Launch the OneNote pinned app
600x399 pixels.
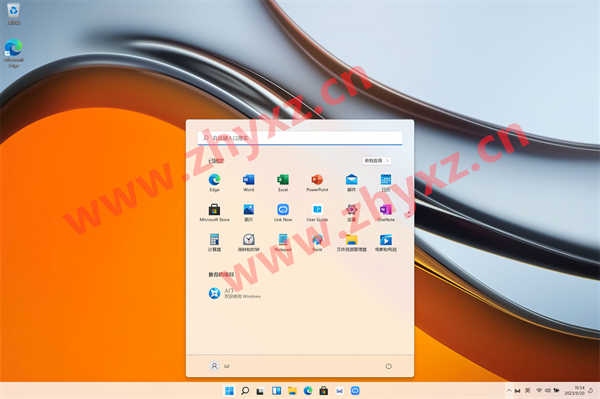pos(386,213)
